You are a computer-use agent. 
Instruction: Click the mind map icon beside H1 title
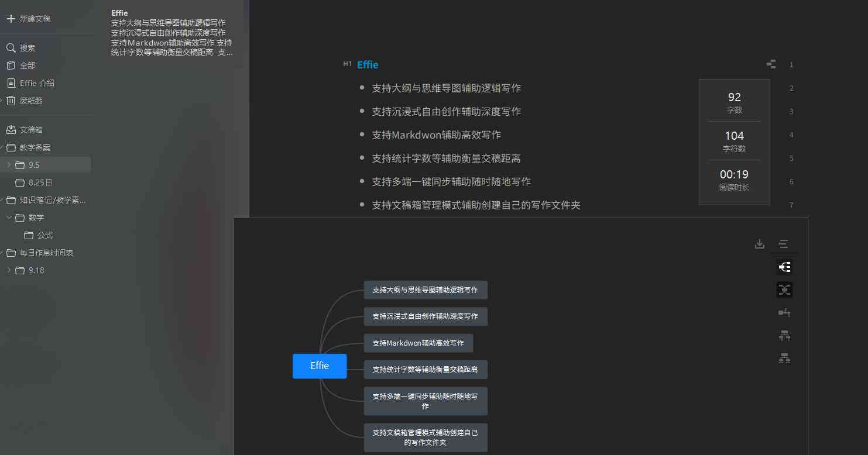point(771,64)
